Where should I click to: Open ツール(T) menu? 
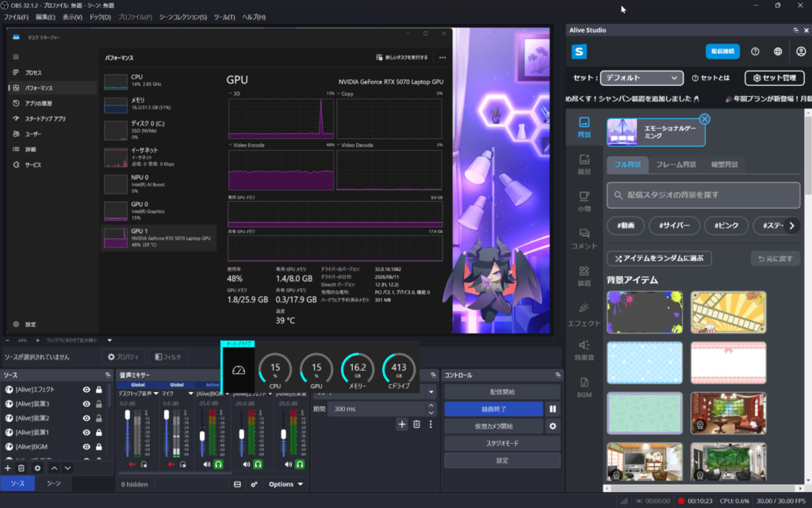224,17
